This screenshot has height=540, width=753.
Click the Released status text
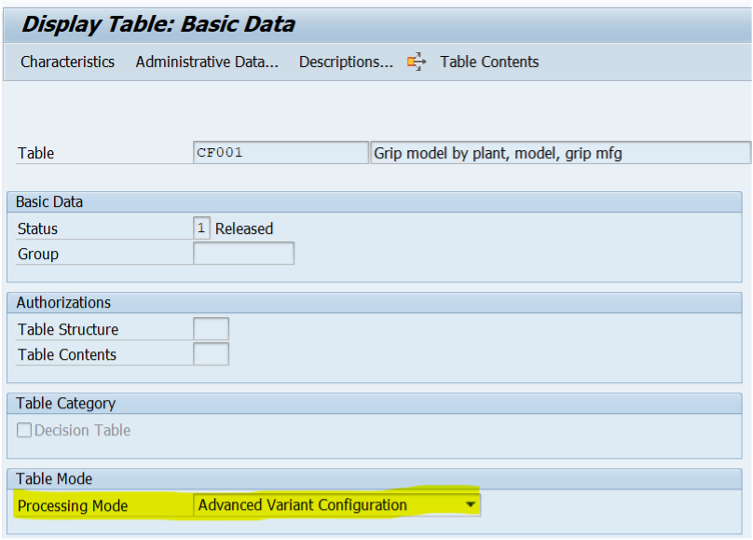point(244,228)
